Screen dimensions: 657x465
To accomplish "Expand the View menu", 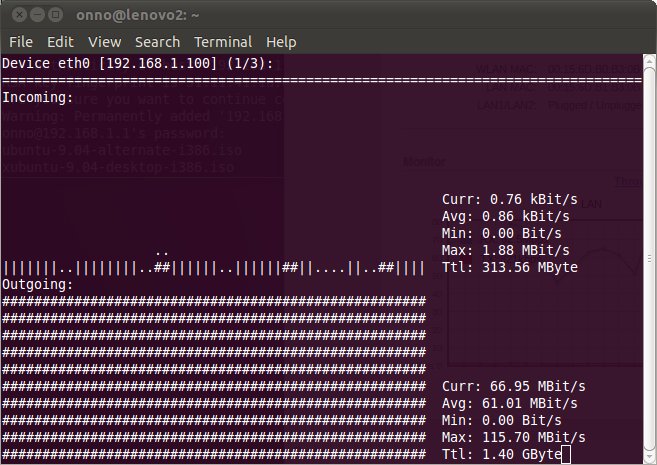I will [x=104, y=42].
